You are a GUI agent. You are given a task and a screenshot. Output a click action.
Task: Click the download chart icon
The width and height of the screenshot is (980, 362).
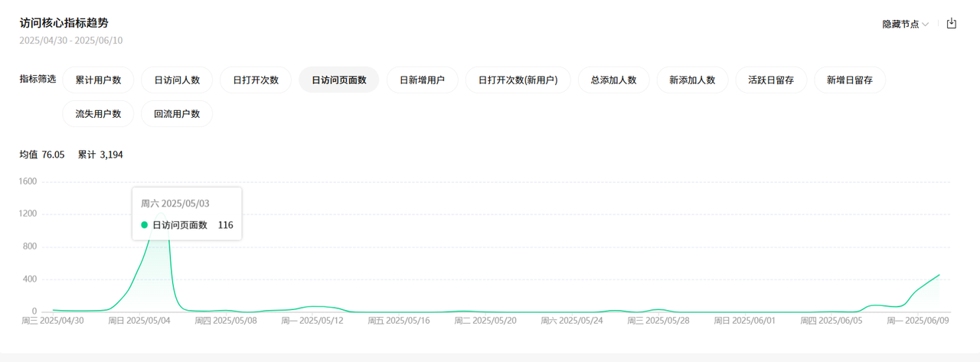[x=952, y=24]
